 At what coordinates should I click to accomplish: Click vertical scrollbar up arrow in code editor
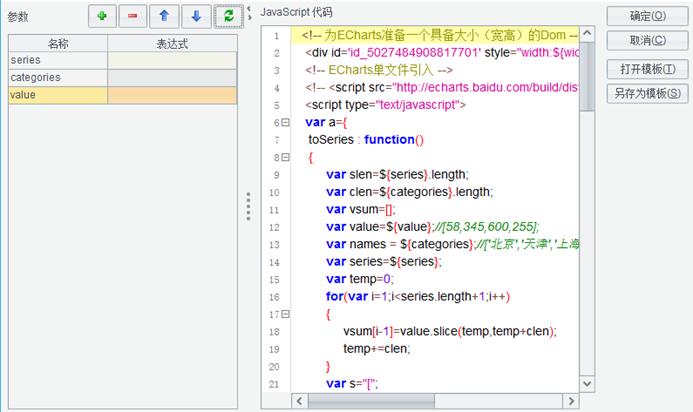tap(587, 33)
